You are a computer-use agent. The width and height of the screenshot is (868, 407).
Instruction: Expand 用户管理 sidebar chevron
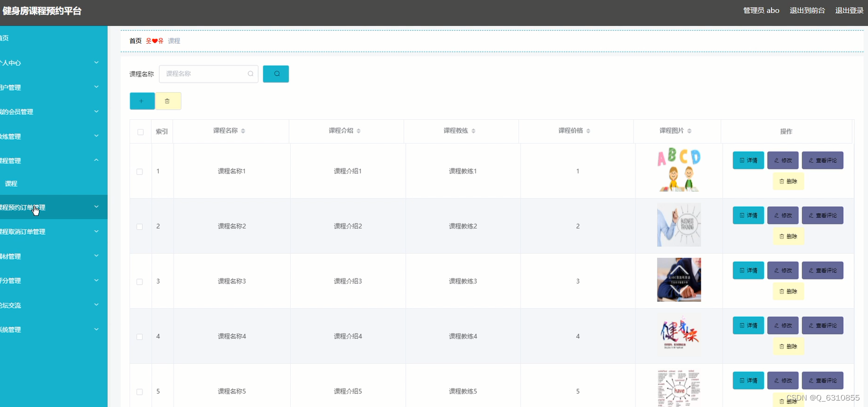(x=97, y=87)
